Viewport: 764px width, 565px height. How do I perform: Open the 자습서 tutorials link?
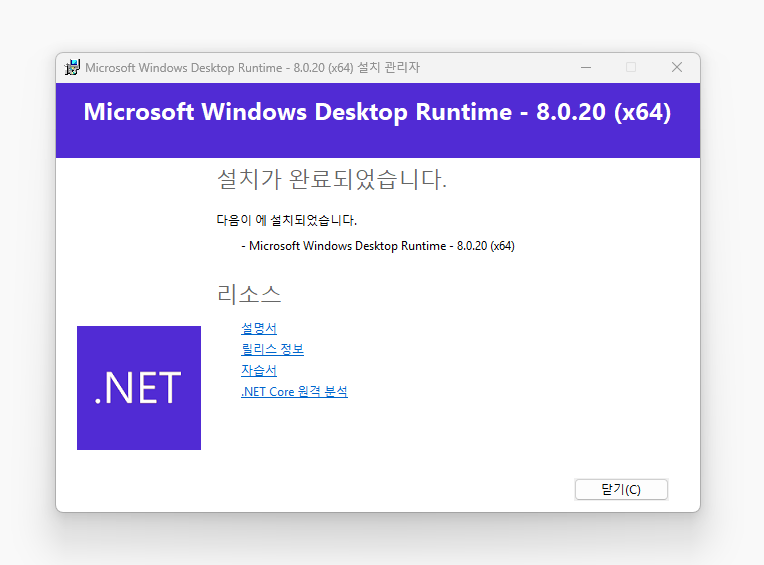(259, 370)
